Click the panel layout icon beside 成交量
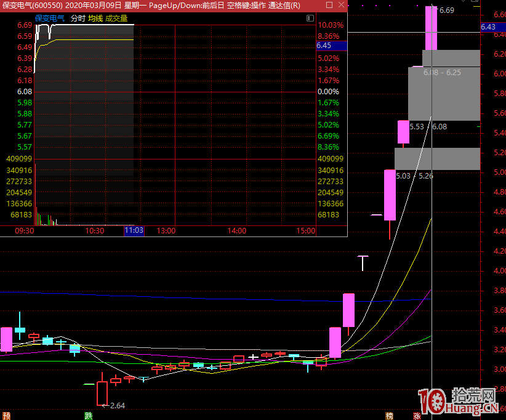Image resolution: width=506 pixels, height=420 pixels. [x=310, y=19]
